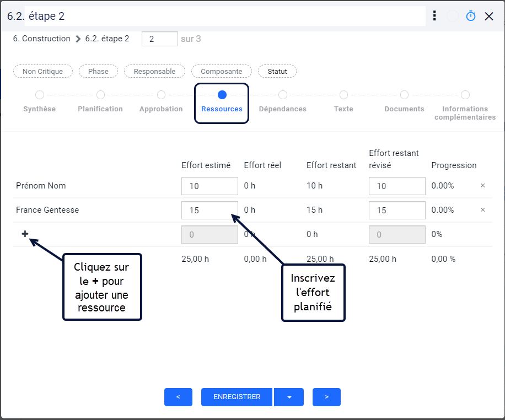Switch to Informations complémentaires tab
505x420 pixels.
[465, 113]
